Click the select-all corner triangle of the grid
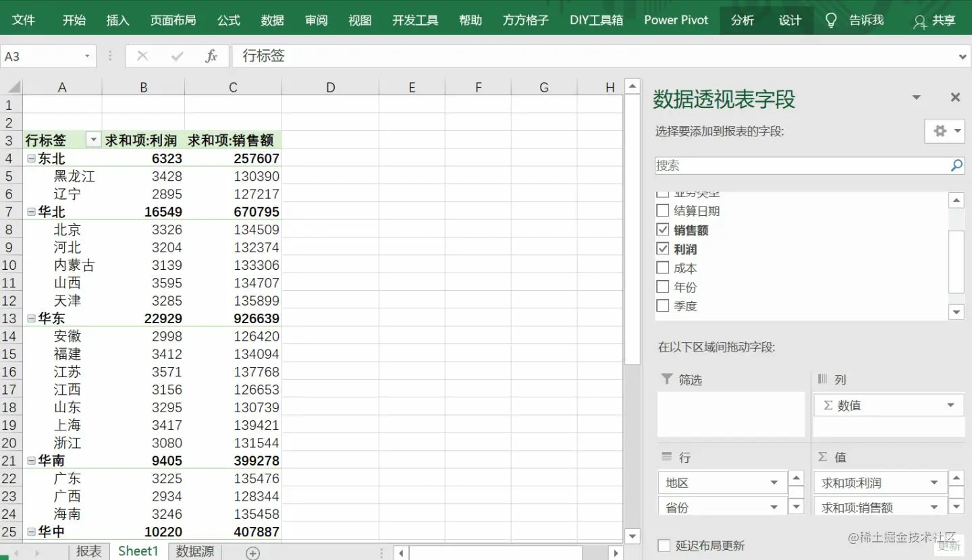 pyautogui.click(x=13, y=87)
